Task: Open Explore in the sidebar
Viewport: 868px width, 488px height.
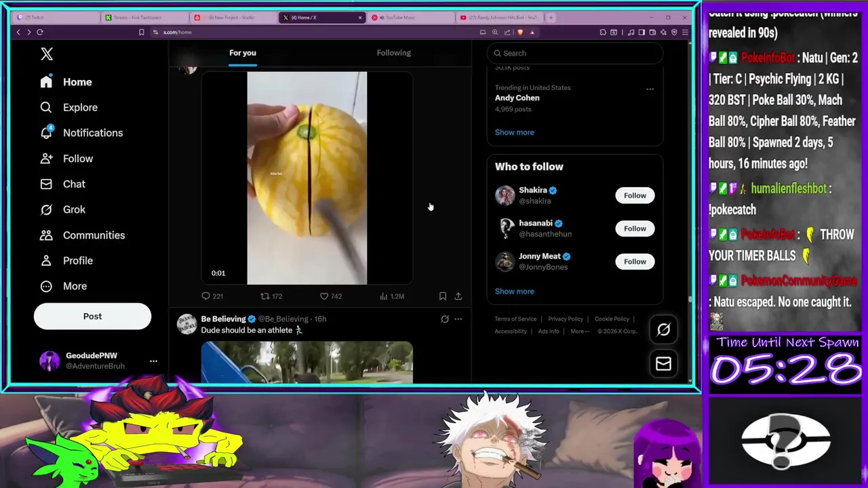Action: 68,107
